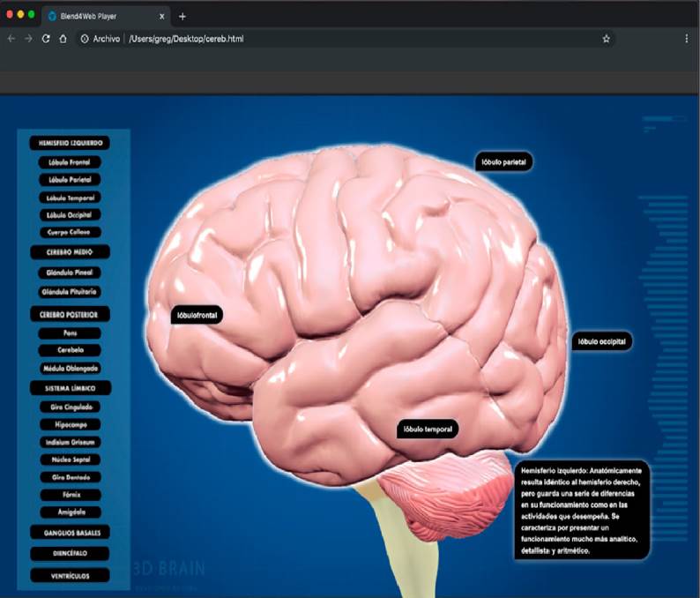Open the Ventrículos category
700x598 pixels.
70,575
